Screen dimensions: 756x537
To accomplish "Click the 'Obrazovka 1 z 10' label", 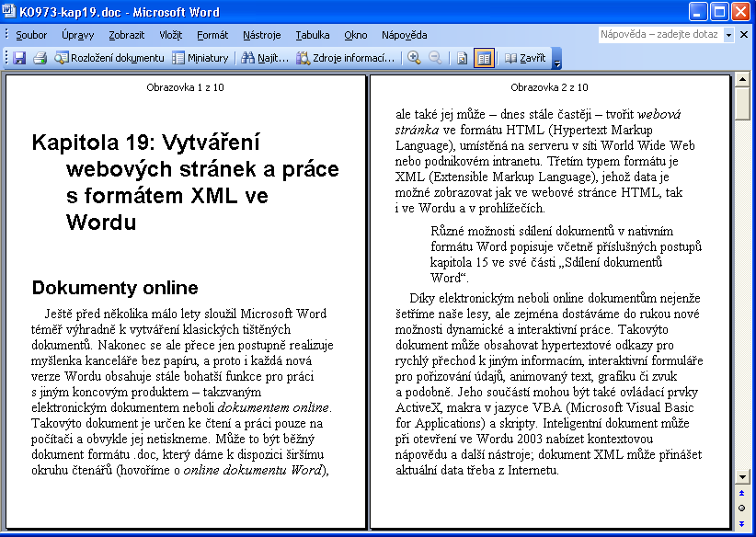I will click(x=185, y=87).
